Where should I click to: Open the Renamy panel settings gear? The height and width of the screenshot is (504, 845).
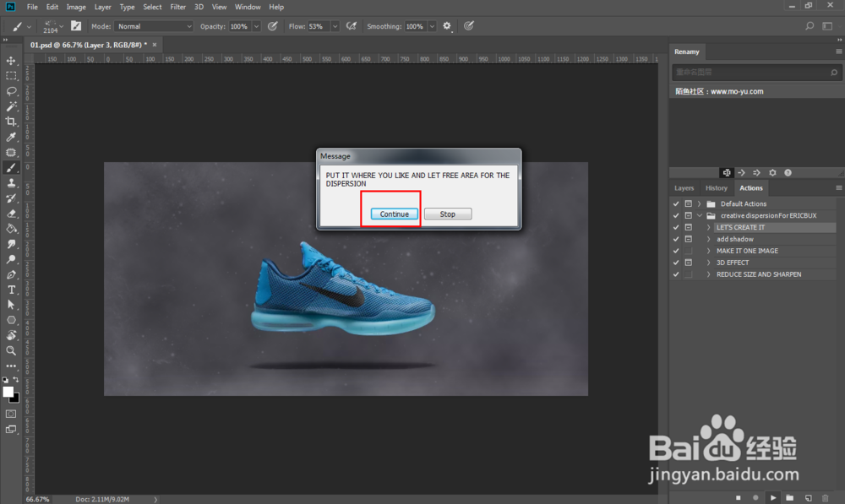tap(772, 173)
